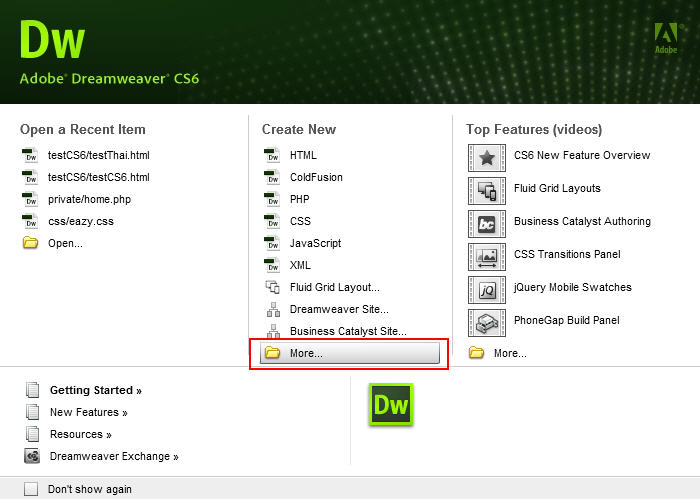Viewport: 700px width, 499px height.
Task: Click the Getting Started page icon
Action: (x=33, y=390)
